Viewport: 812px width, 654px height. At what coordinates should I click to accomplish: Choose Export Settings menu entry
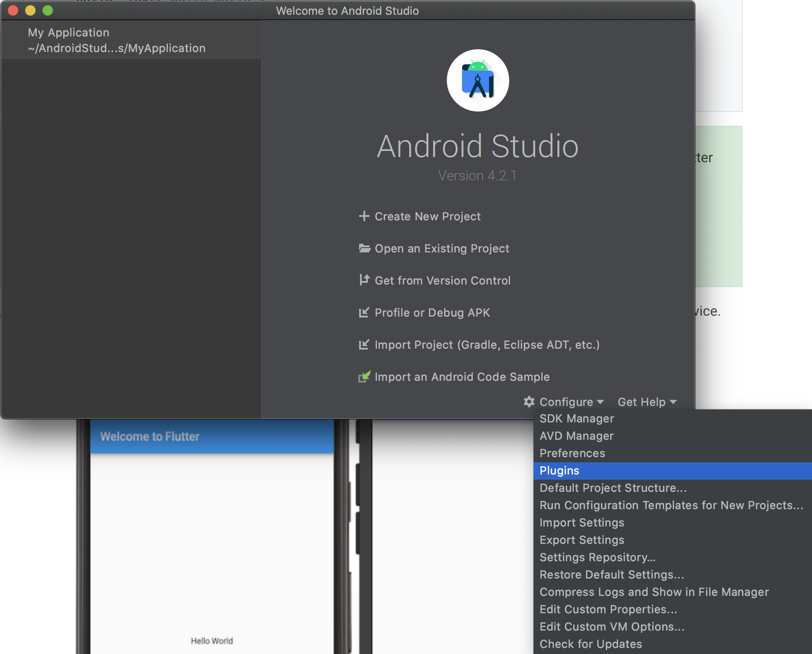click(672, 540)
